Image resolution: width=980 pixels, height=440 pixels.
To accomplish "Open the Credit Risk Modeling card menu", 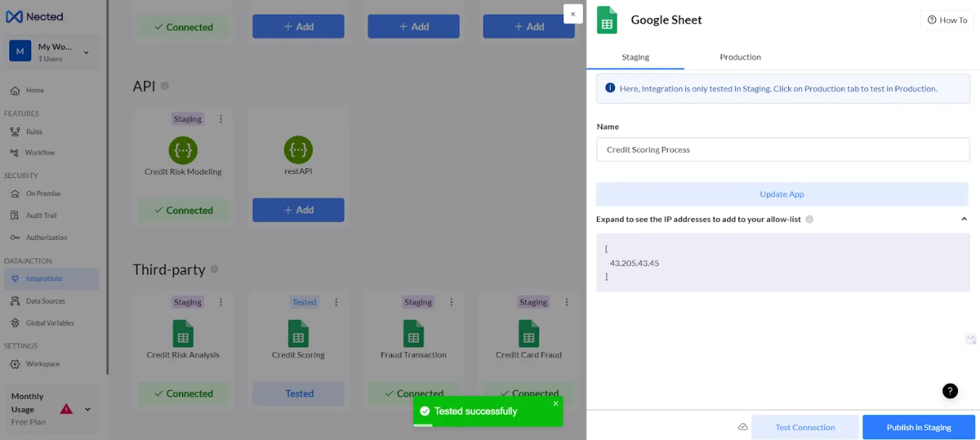I will [x=221, y=119].
